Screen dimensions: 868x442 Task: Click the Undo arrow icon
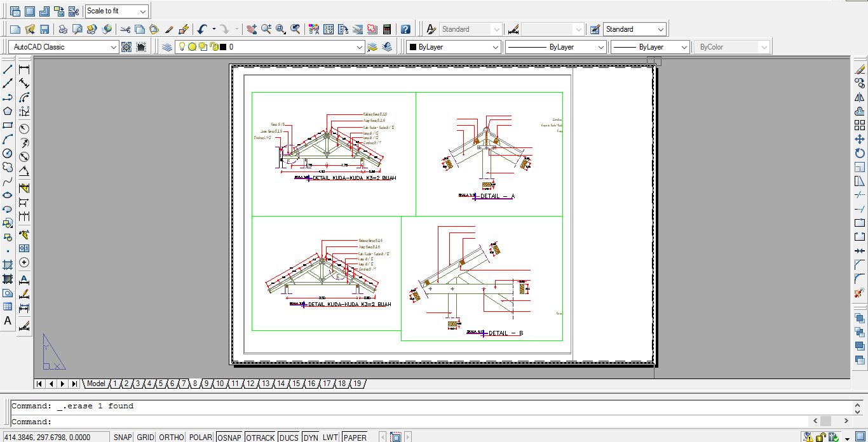pos(202,29)
